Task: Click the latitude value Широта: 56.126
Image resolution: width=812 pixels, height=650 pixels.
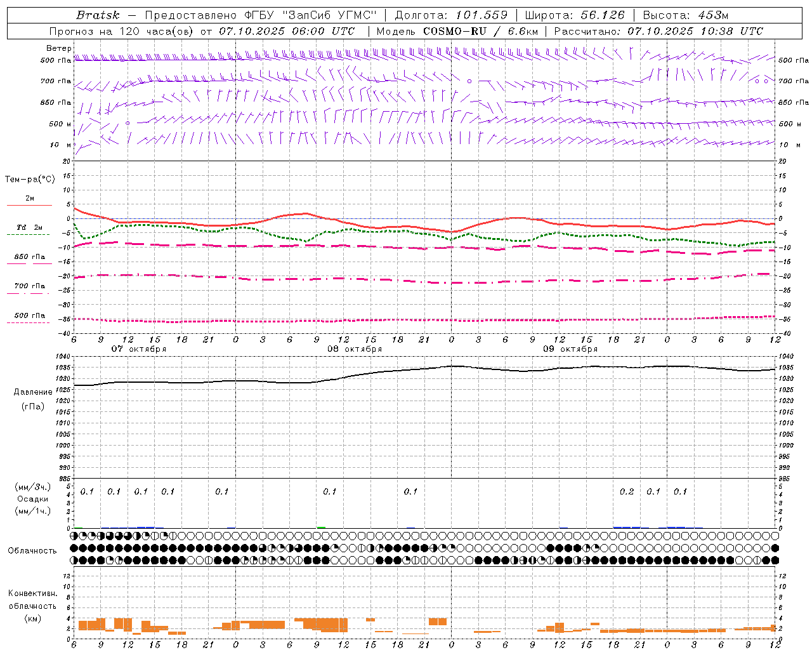Action: pyautogui.click(x=575, y=15)
